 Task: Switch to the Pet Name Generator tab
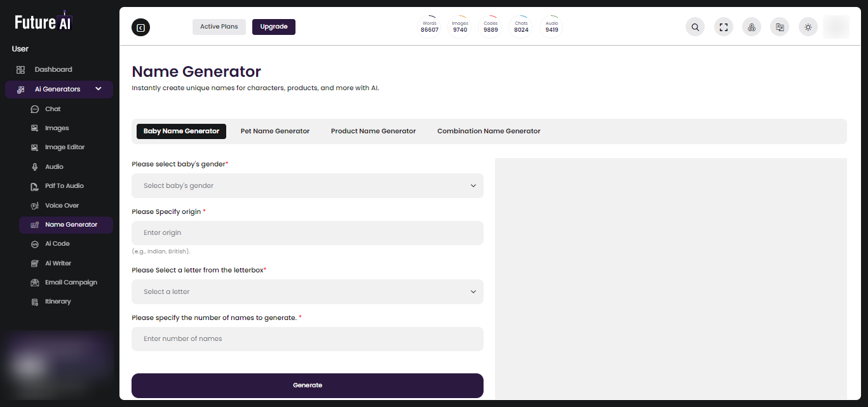(275, 131)
